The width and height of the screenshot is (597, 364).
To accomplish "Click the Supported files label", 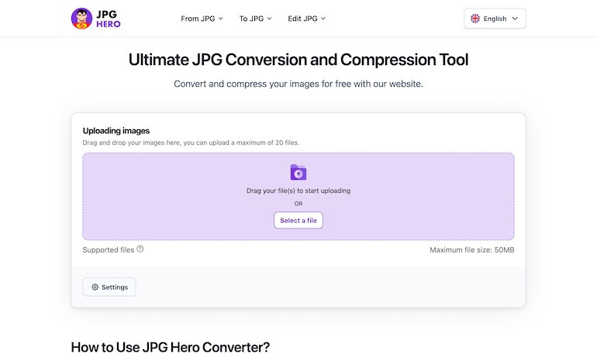I will (x=109, y=250).
